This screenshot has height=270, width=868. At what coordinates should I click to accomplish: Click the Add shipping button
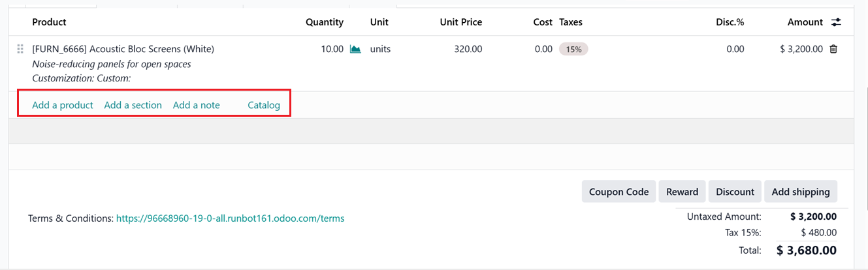click(x=800, y=192)
